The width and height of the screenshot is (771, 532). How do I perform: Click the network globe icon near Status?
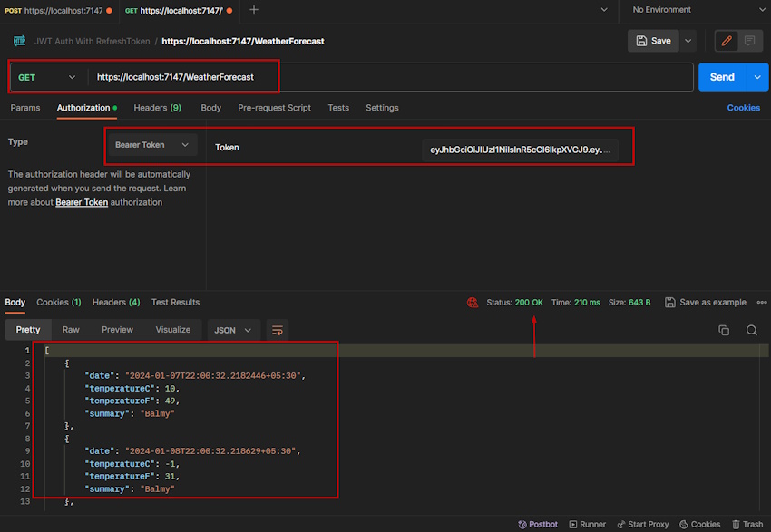tap(473, 303)
